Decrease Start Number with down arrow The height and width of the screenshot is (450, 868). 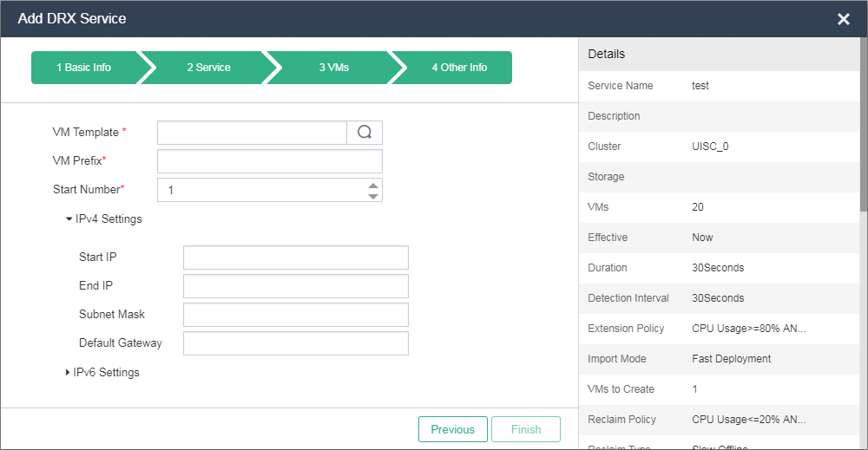pyautogui.click(x=373, y=196)
